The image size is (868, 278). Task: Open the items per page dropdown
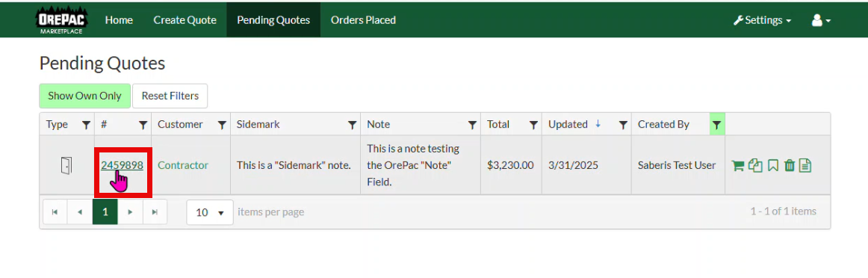point(210,212)
